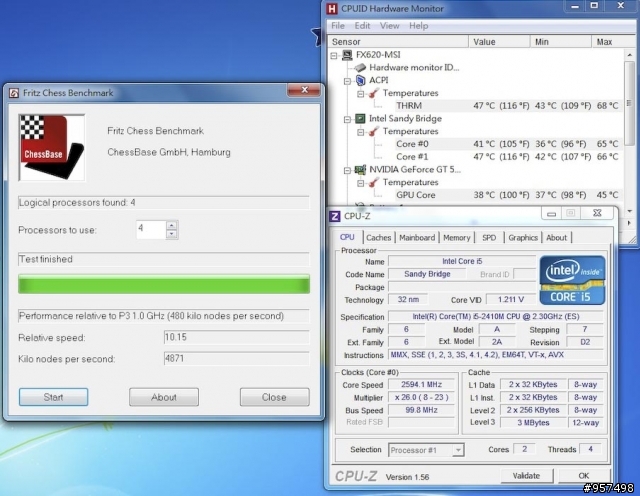Image resolution: width=640 pixels, height=496 pixels.
Task: Switch to the Memory tab in CPU-Z
Action: [457, 238]
